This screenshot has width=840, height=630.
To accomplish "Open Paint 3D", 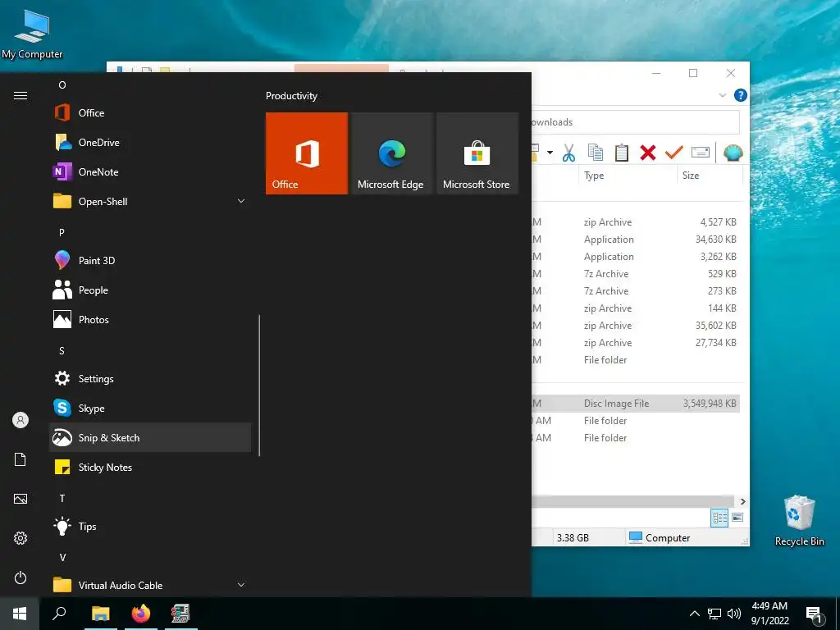I will [x=150, y=260].
